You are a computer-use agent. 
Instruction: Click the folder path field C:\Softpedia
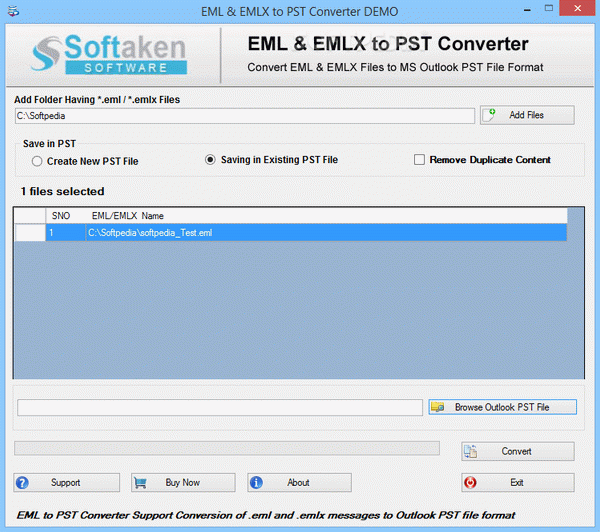[245, 116]
